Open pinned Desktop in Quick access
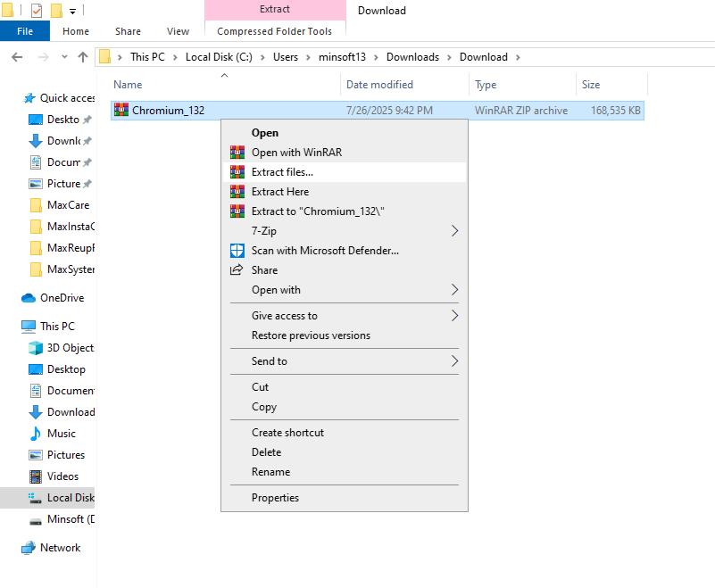The height and width of the screenshot is (588, 715). click(60, 120)
